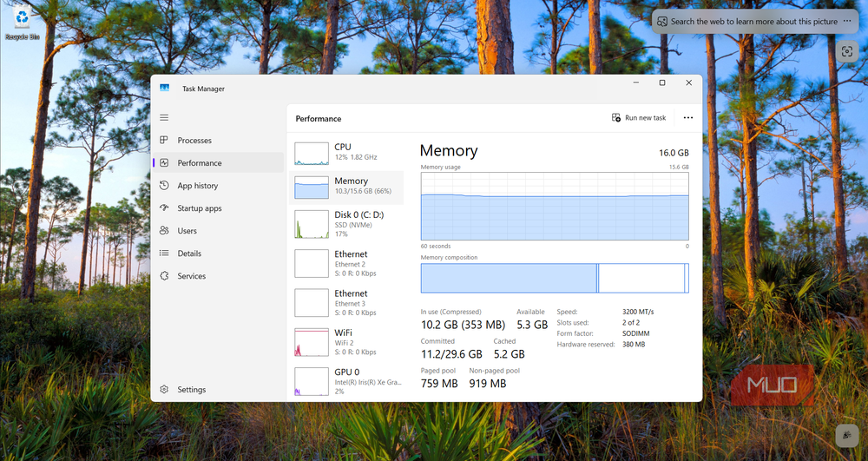Screen dimensions: 868x461
Task: Open the Services page
Action: click(218, 275)
